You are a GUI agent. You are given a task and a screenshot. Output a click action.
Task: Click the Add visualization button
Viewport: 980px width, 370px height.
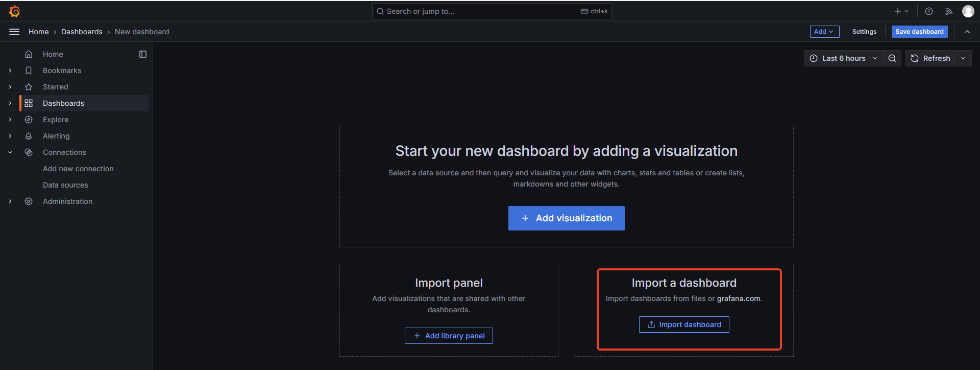click(x=566, y=218)
